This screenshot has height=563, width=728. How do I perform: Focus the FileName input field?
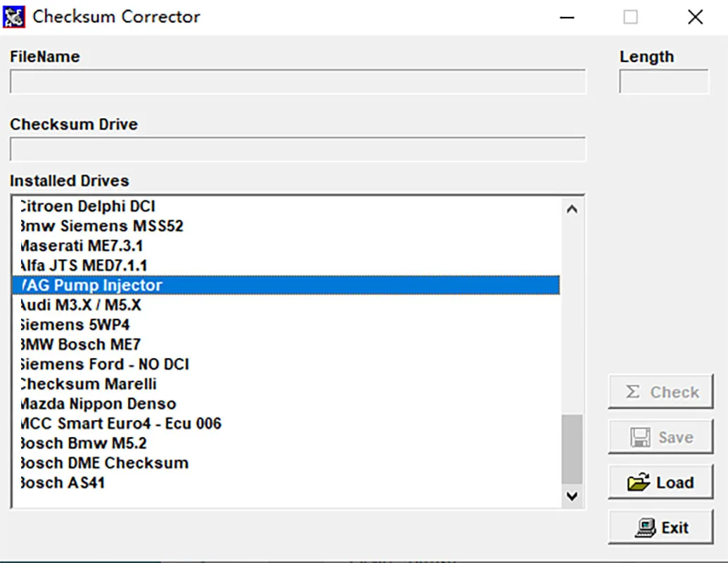pos(298,82)
